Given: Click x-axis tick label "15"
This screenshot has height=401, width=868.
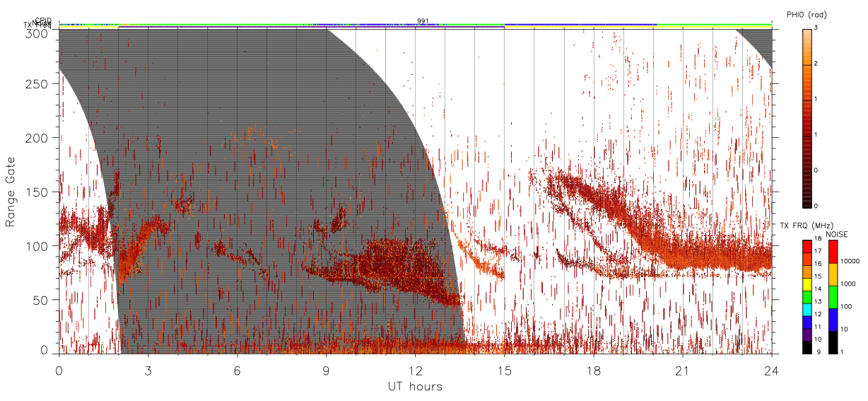Looking at the screenshot, I should pos(504,370).
